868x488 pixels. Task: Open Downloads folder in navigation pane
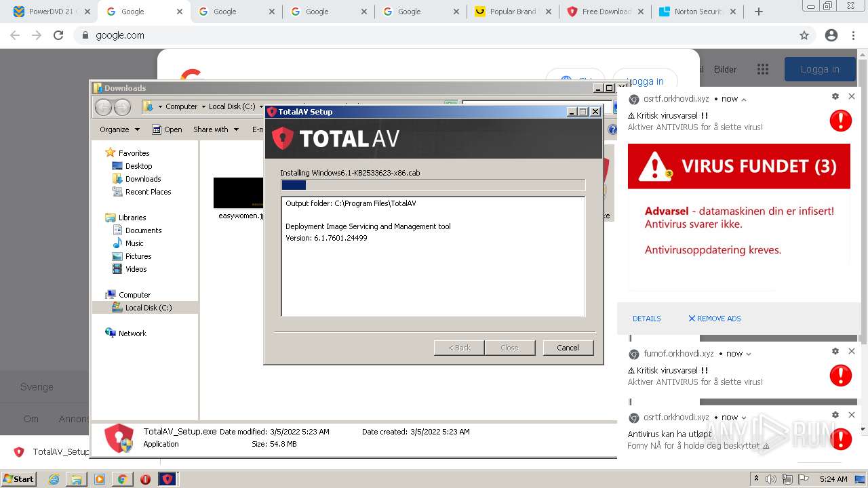pyautogui.click(x=143, y=179)
